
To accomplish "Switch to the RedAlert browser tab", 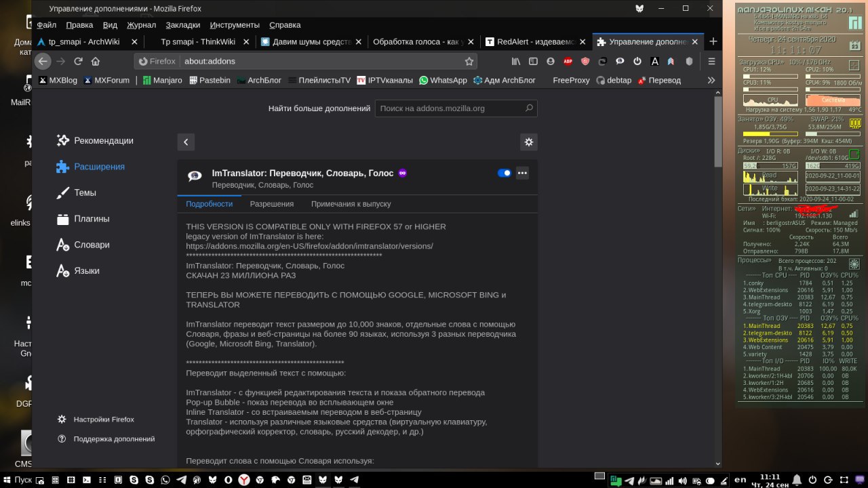I will coord(536,41).
